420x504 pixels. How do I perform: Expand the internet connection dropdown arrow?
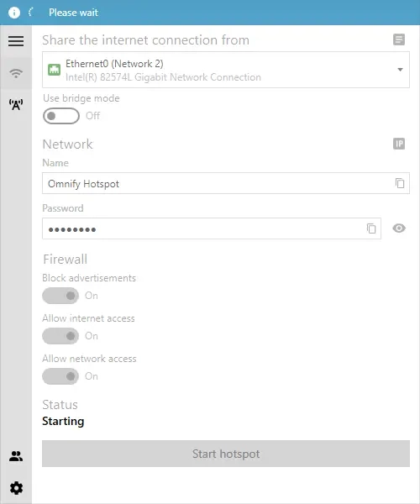tap(400, 70)
